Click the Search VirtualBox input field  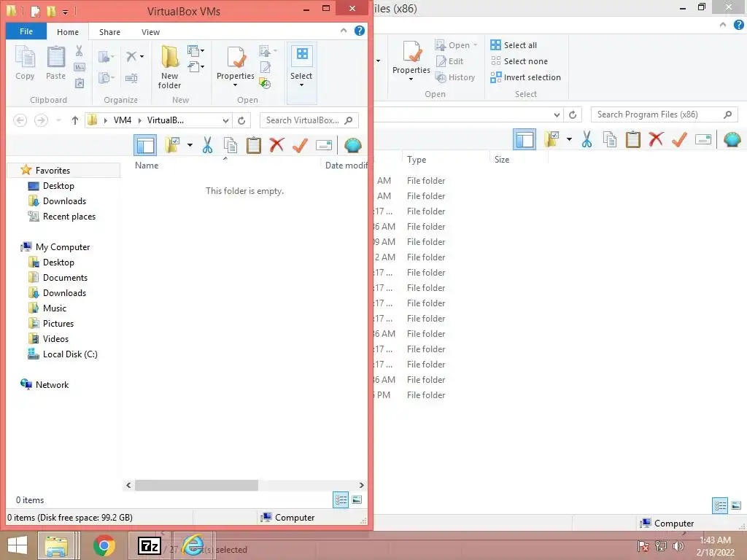(309, 120)
